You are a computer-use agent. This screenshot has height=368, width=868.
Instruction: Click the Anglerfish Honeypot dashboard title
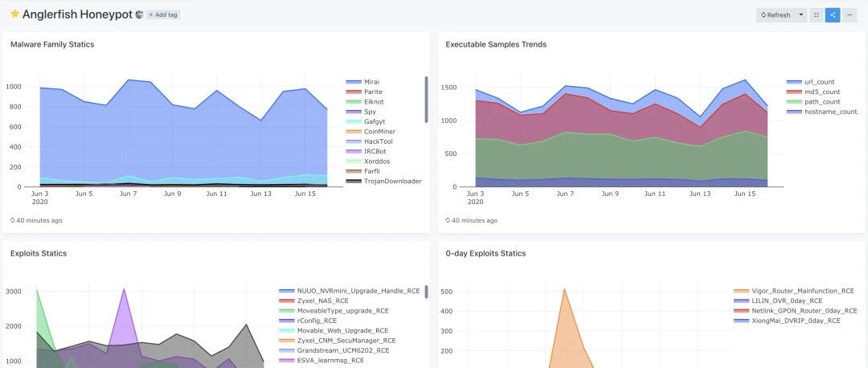tap(77, 14)
